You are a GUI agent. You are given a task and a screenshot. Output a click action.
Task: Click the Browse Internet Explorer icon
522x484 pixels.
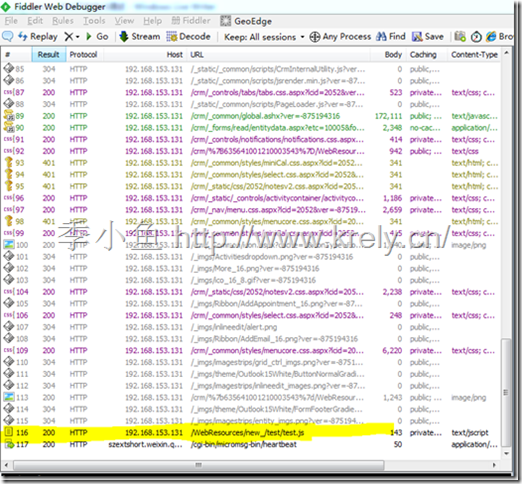click(499, 36)
